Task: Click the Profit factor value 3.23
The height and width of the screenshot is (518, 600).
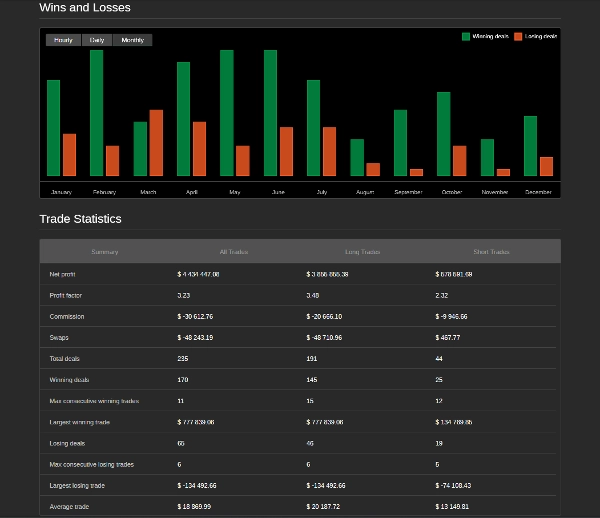Action: tap(184, 295)
